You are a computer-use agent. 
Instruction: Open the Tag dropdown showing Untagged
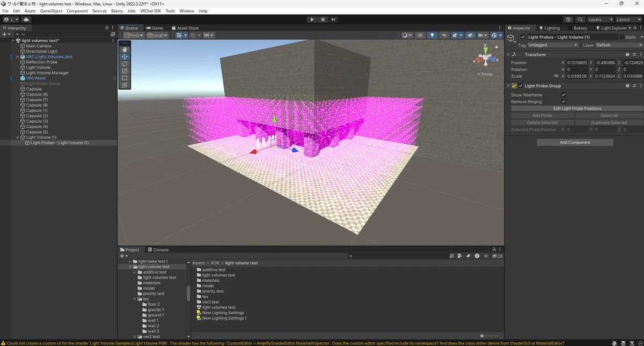553,45
